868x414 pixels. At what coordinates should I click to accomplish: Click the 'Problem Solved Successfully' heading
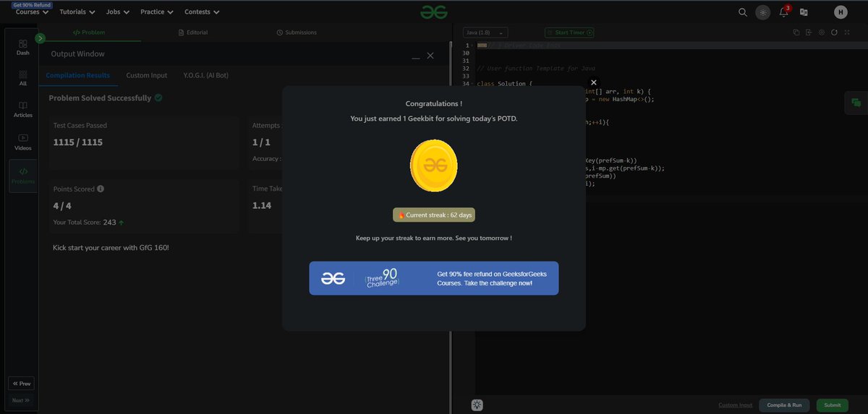100,98
